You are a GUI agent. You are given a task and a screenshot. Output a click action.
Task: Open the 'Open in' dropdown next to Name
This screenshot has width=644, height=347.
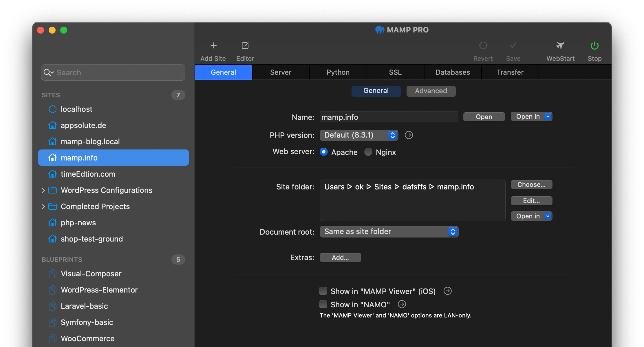(x=531, y=117)
